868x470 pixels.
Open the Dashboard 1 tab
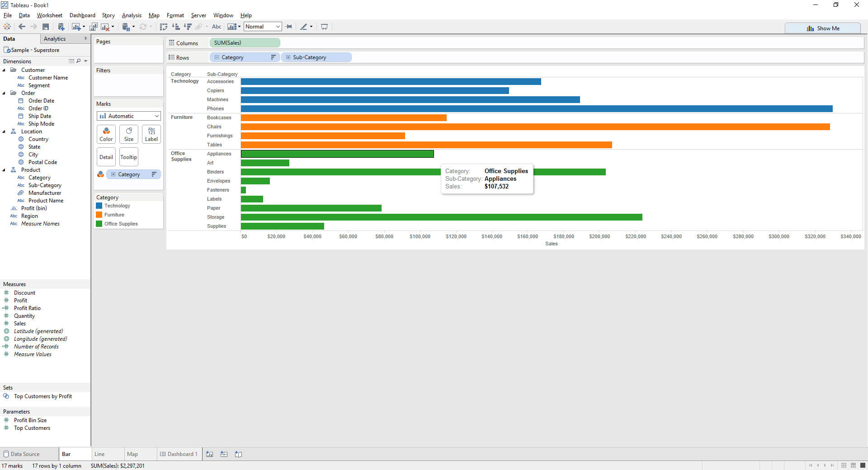pyautogui.click(x=179, y=454)
